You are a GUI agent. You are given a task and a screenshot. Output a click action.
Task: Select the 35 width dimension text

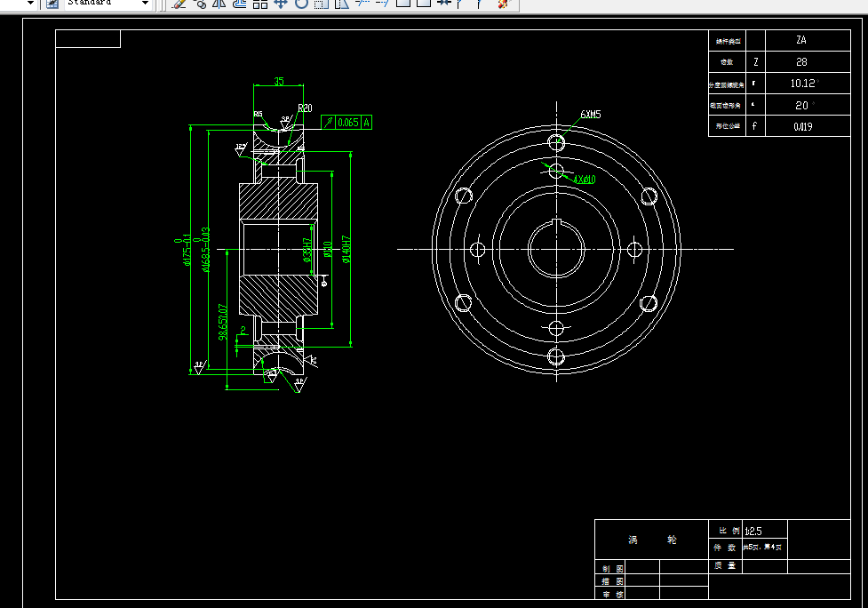[x=278, y=82]
